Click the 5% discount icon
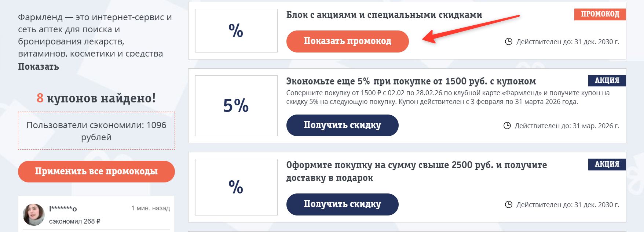This screenshot has height=232, width=644. (x=236, y=107)
